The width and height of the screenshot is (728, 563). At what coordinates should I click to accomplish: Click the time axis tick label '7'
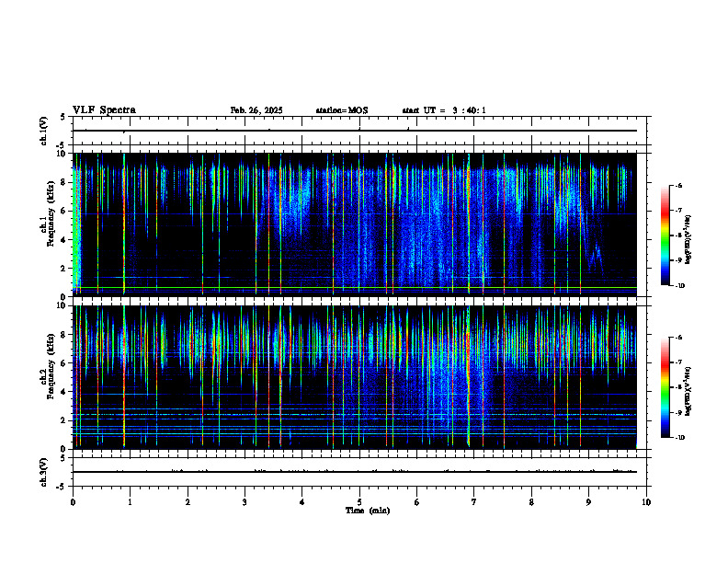tap(474, 502)
